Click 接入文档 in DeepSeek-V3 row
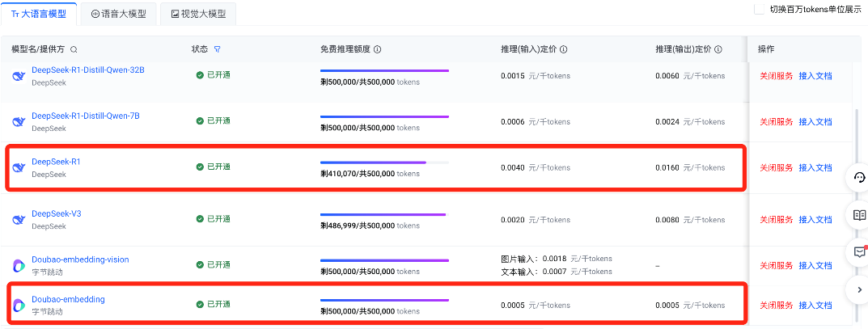The height and width of the screenshot is (329, 868). [x=815, y=220]
